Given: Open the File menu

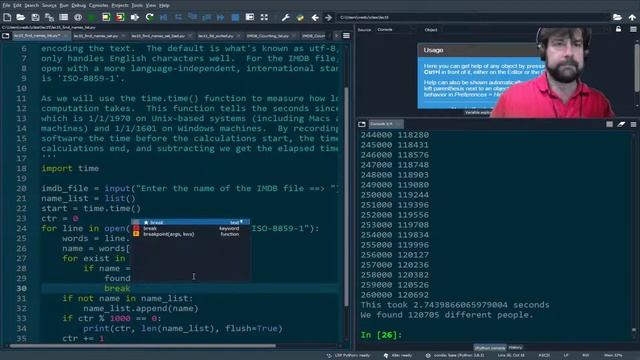Looking at the screenshot, I should click(6, 5).
